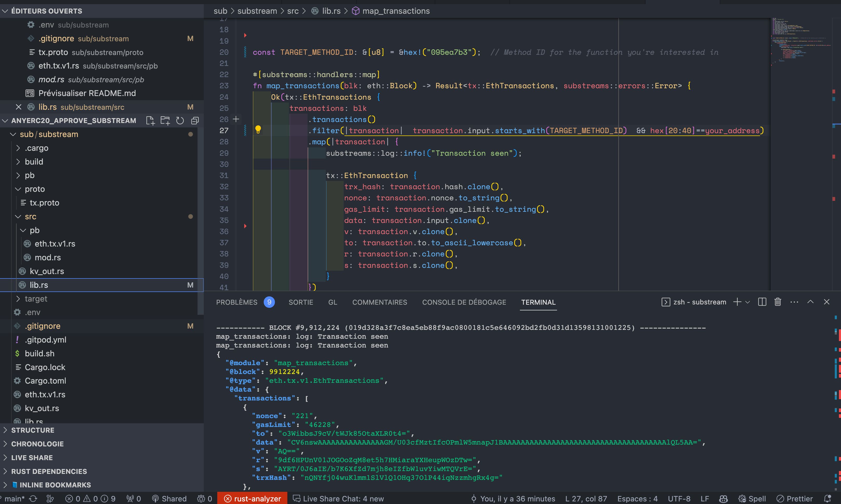The width and height of the screenshot is (841, 504).
Task: Split the terminal panel
Action: pyautogui.click(x=762, y=302)
